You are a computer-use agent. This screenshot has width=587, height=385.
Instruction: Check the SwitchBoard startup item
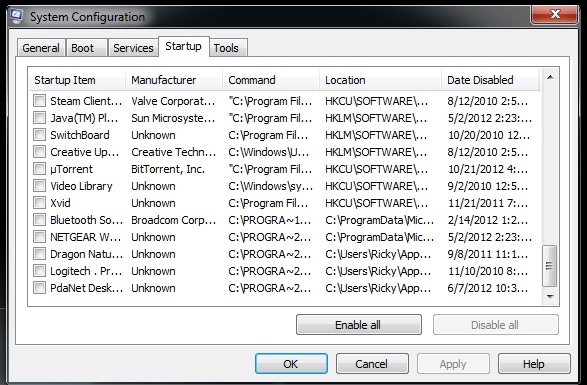pyautogui.click(x=39, y=135)
